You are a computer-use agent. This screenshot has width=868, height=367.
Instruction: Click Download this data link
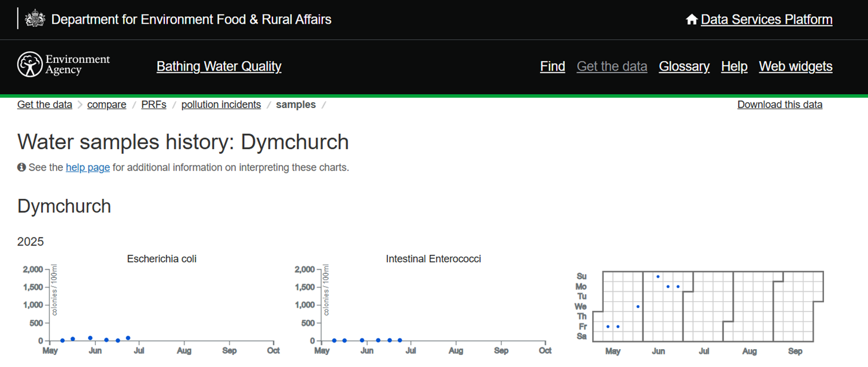(x=780, y=105)
